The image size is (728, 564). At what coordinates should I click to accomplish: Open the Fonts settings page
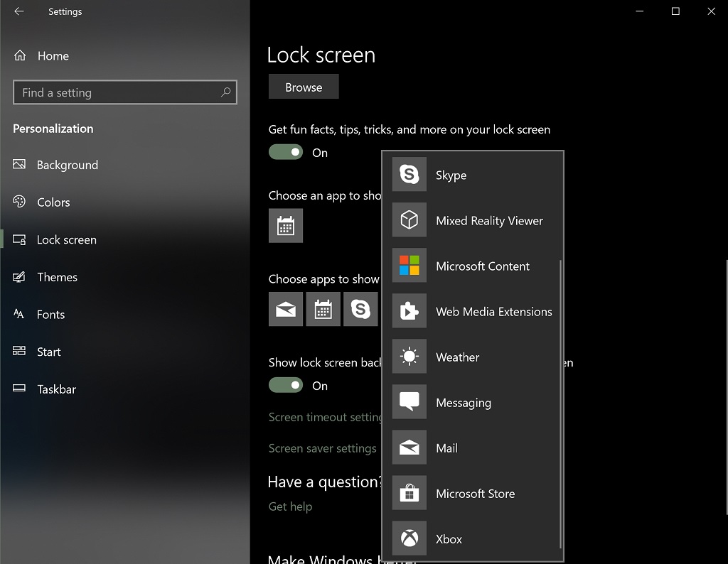125,314
